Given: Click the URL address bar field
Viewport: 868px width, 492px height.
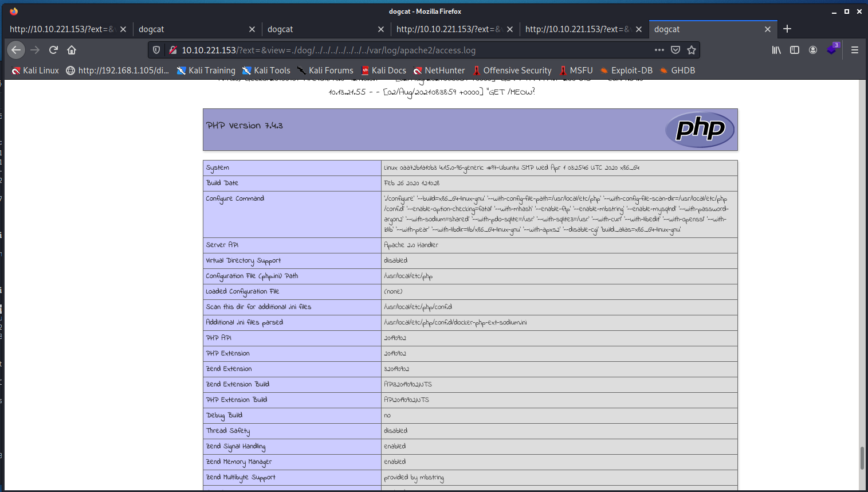Looking at the screenshot, I should tap(401, 50).
